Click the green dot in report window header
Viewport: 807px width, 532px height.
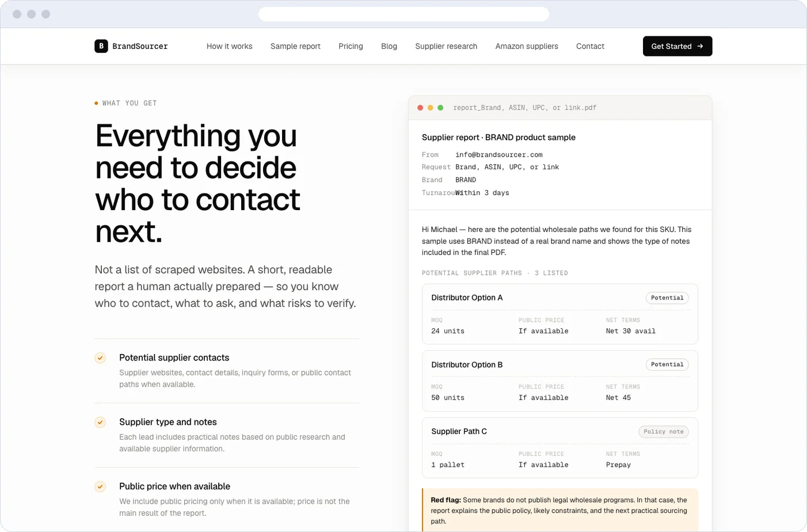[440, 108]
